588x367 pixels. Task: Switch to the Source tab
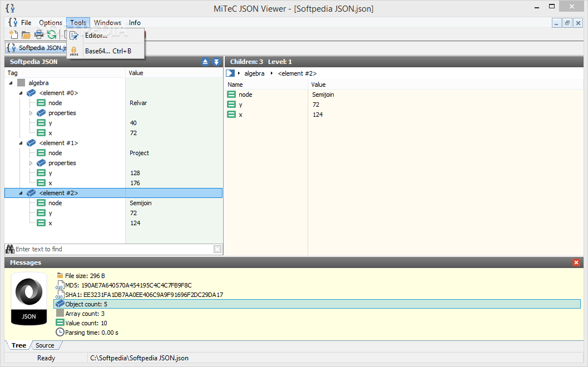pyautogui.click(x=45, y=345)
